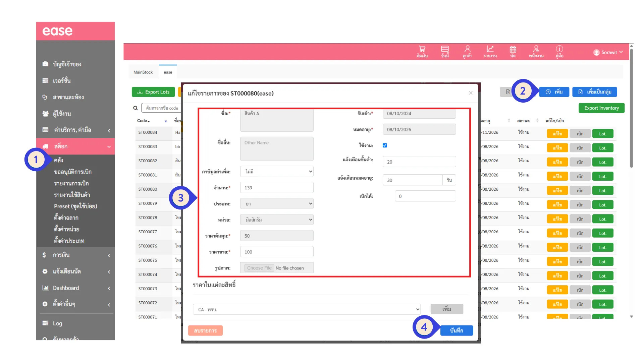Click the selling price input field
This screenshot has width=644, height=362.
(277, 252)
